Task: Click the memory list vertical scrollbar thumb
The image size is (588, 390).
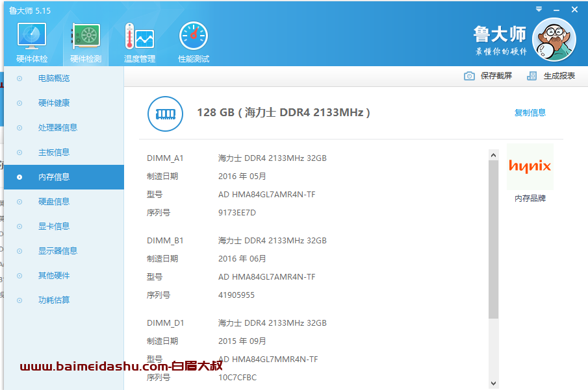Action: pyautogui.click(x=494, y=239)
